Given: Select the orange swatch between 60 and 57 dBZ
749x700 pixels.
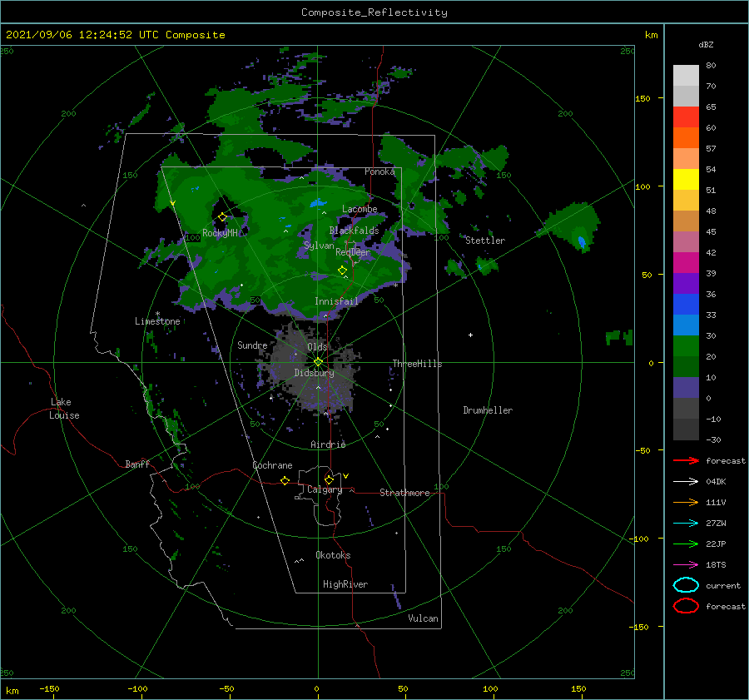Looking at the screenshot, I should 686,138.
